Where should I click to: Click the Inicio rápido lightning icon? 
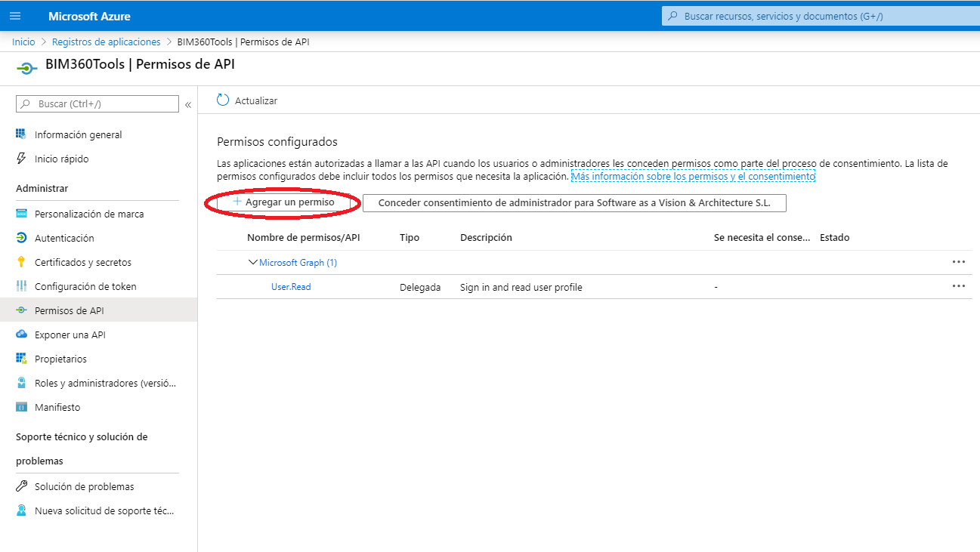click(21, 159)
